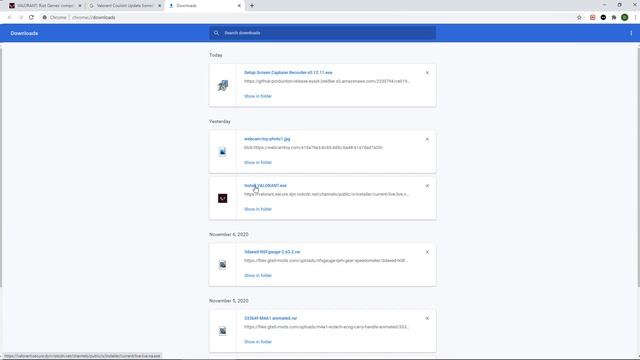Click the Screen Capturer Recorder source URL
The width and height of the screenshot is (640, 360).
coord(327,81)
